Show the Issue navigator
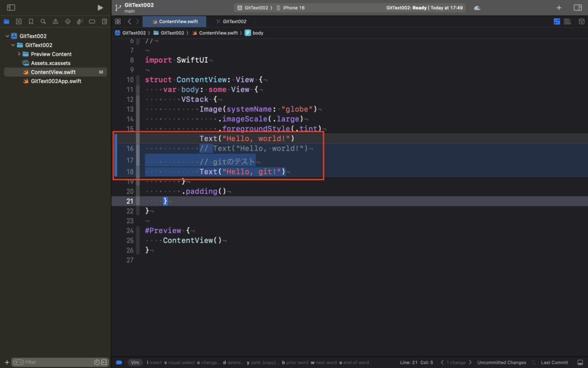 point(56,21)
